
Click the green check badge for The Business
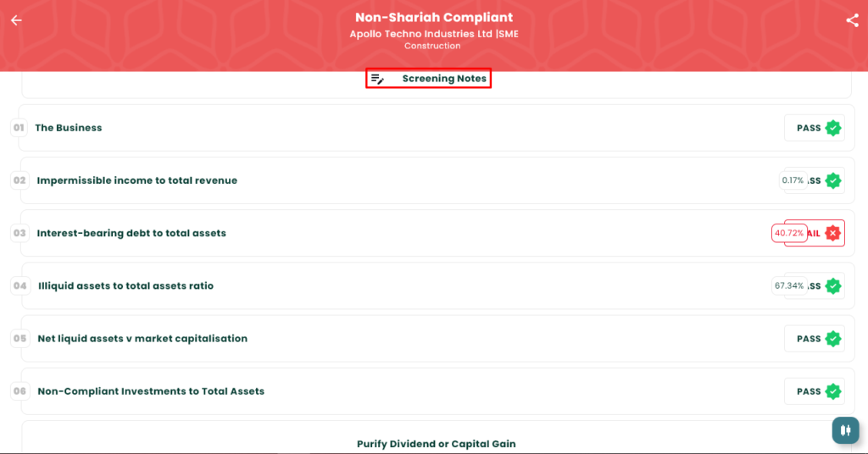[833, 128]
